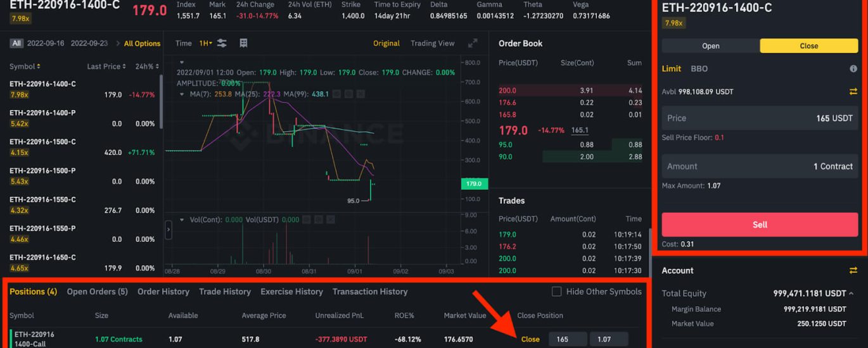The width and height of the screenshot is (868, 348).
Task: Tick Hide Other Symbols checkbox
Action: coord(556,292)
